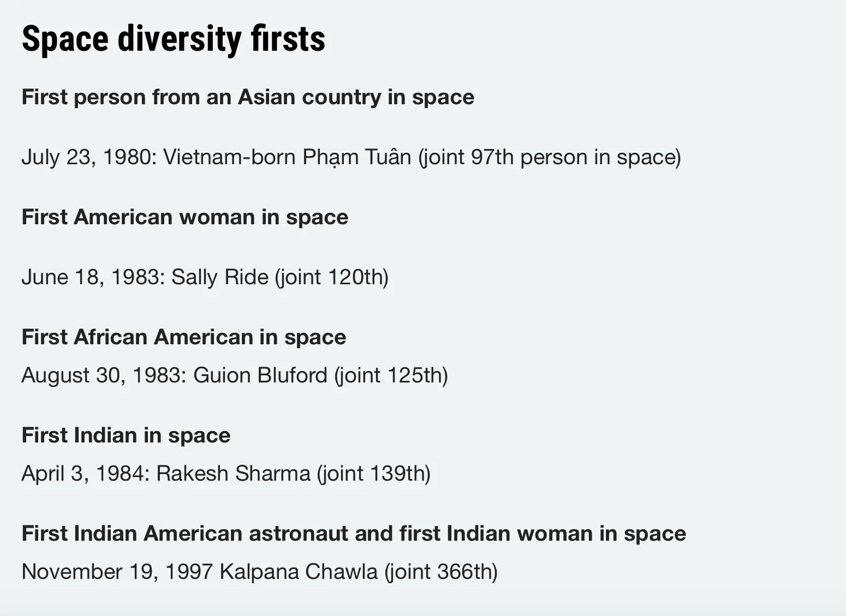846x616 pixels.
Task: Click the '(joint 139th)' text
Action: pyautogui.click(x=373, y=474)
